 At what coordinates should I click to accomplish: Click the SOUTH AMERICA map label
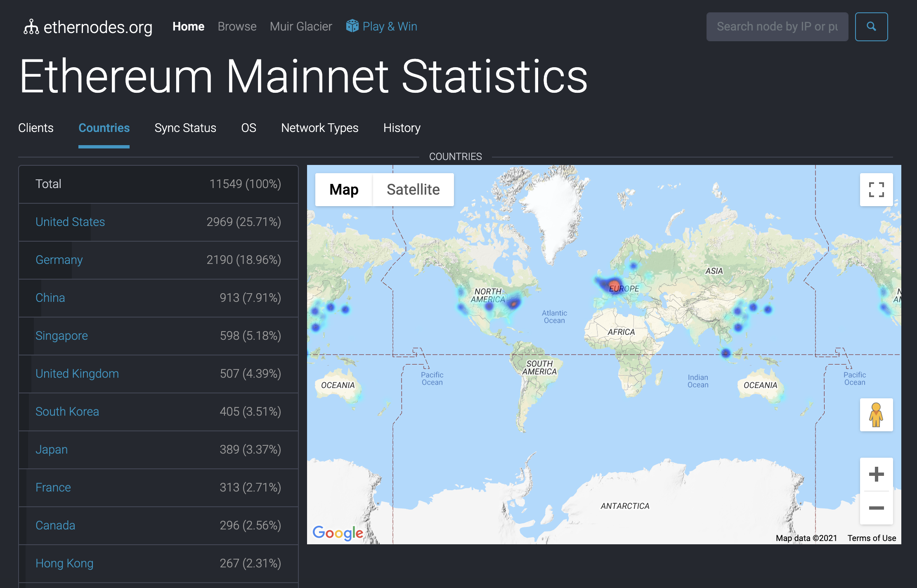[539, 367]
